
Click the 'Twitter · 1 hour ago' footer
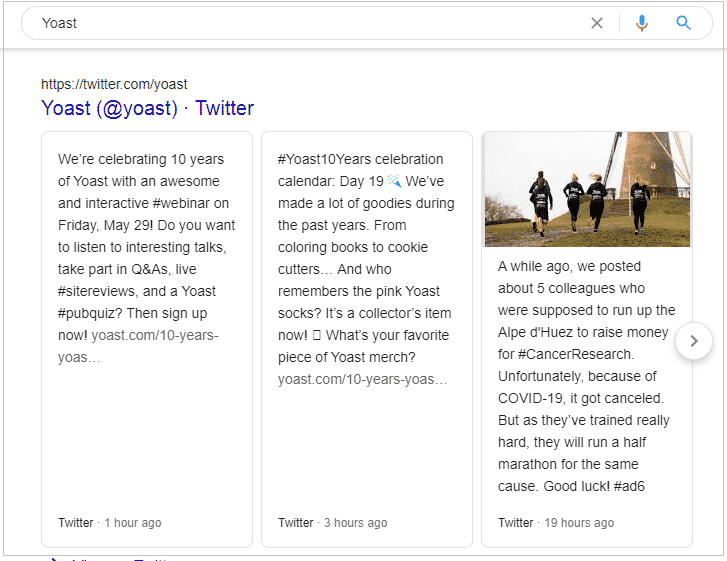109,523
